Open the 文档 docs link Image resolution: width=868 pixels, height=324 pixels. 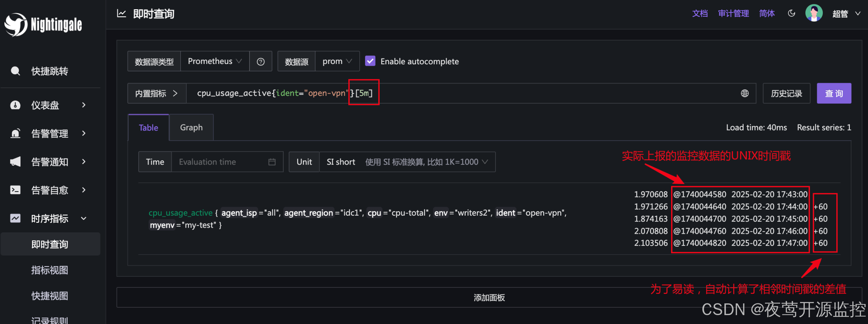(700, 13)
